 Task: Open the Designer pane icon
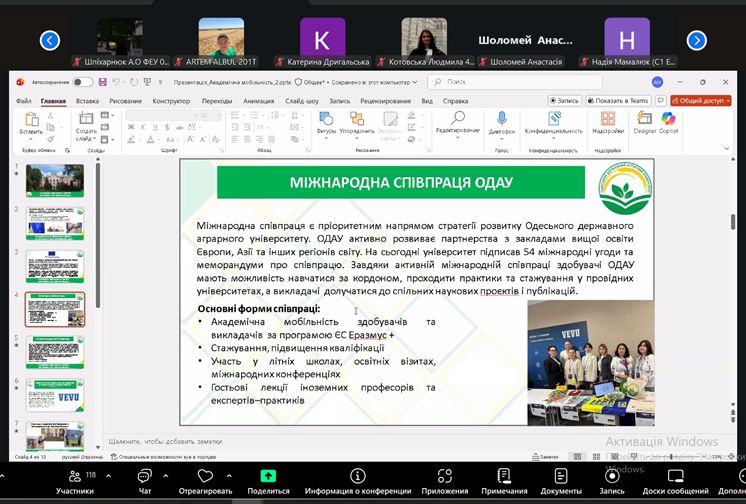point(645,119)
